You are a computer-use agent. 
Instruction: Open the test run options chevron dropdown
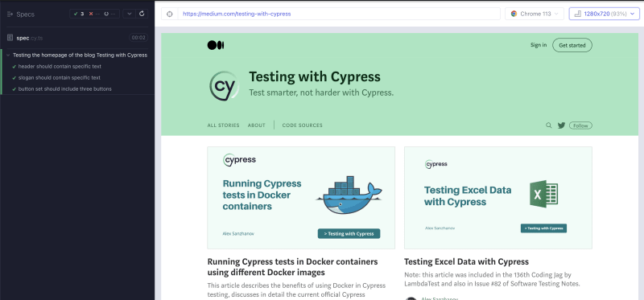(x=130, y=14)
